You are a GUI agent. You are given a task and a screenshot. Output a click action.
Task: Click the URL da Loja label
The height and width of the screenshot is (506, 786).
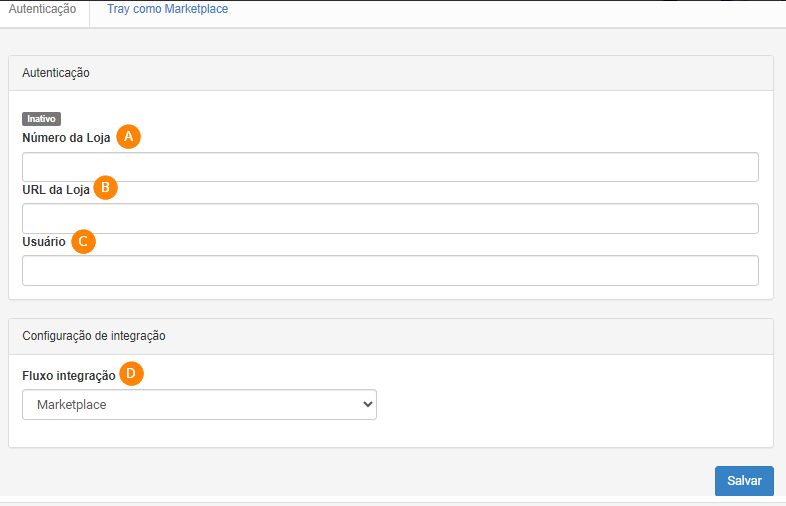(x=56, y=190)
